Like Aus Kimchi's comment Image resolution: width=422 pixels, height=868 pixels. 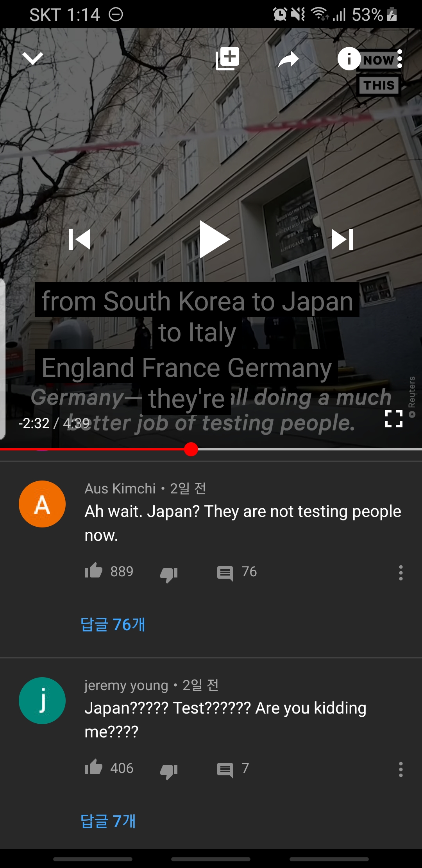(x=94, y=571)
